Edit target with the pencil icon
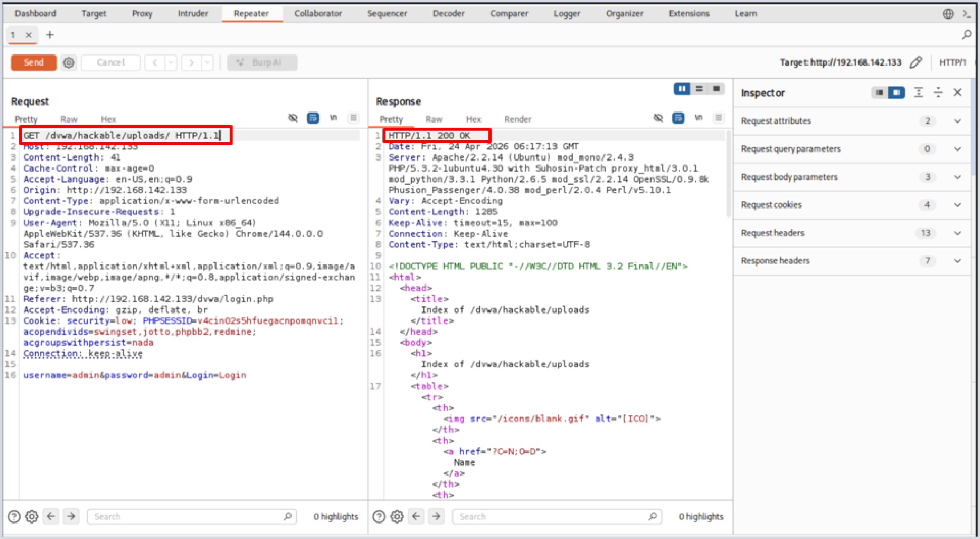Image resolution: width=980 pixels, height=539 pixels. [916, 62]
